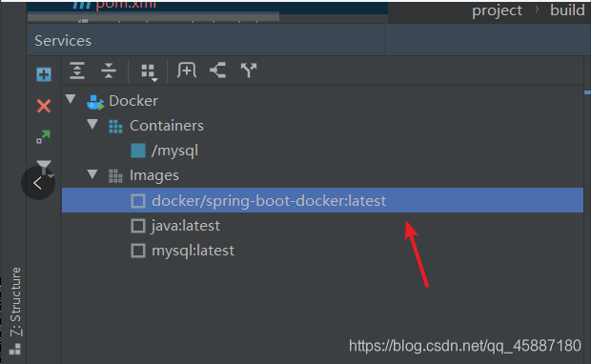Click the java:latest image square icon

(x=138, y=226)
